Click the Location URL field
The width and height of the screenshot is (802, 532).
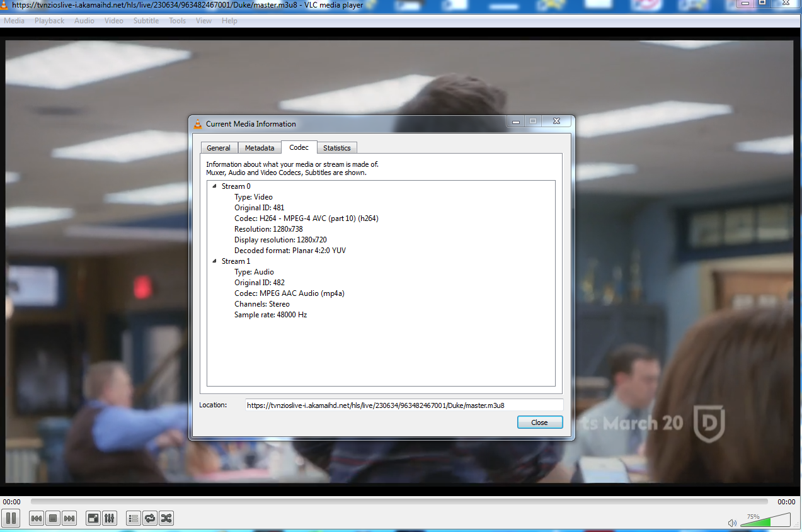pyautogui.click(x=404, y=405)
